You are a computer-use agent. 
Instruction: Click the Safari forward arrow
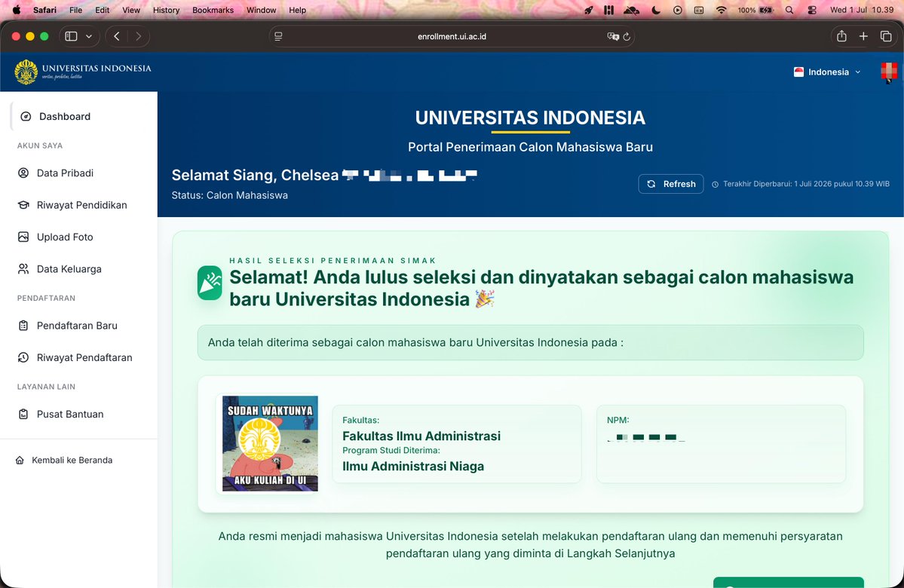(x=139, y=36)
